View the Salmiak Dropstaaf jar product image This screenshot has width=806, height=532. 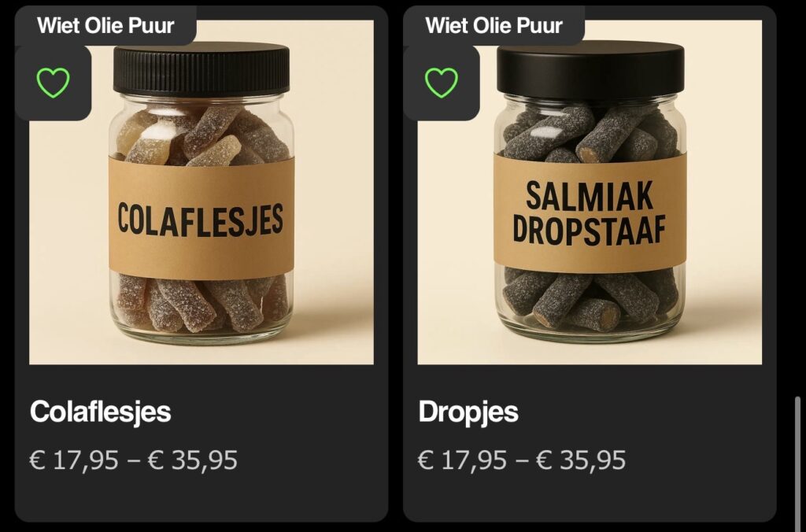click(590, 192)
